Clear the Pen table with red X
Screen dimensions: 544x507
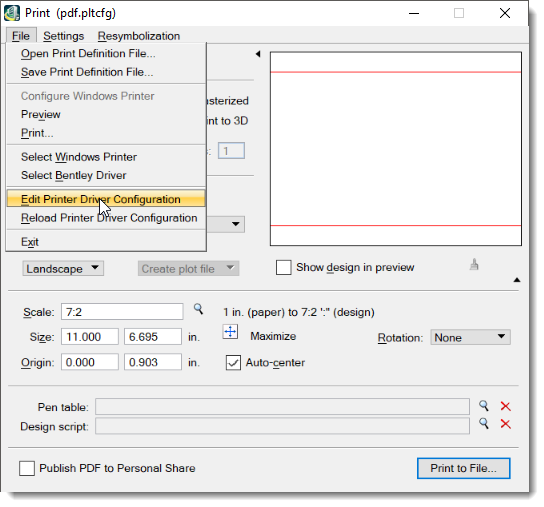(505, 406)
